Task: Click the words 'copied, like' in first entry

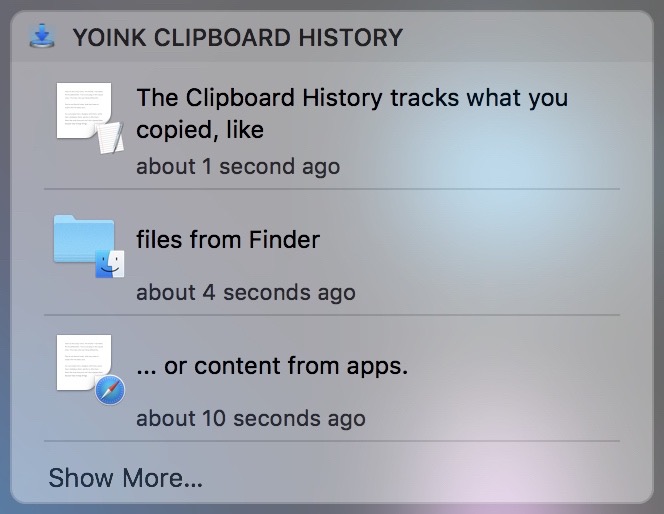Action: [x=200, y=130]
